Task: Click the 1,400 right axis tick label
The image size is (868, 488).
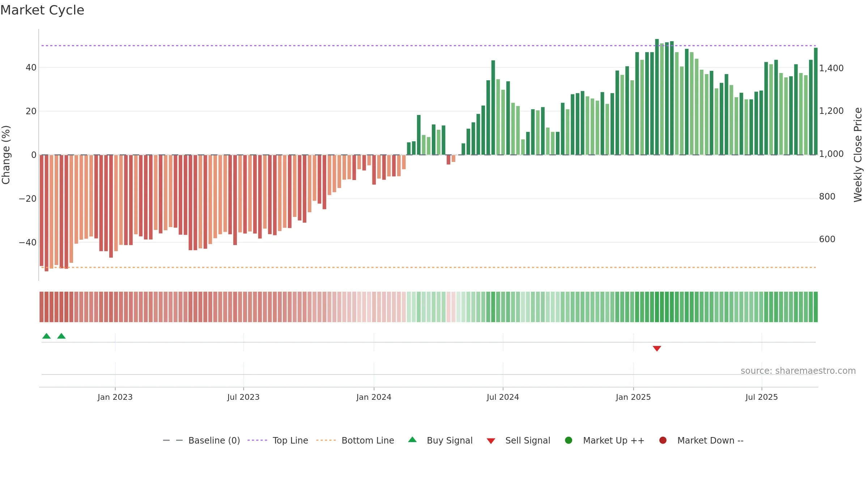Action: pos(831,68)
